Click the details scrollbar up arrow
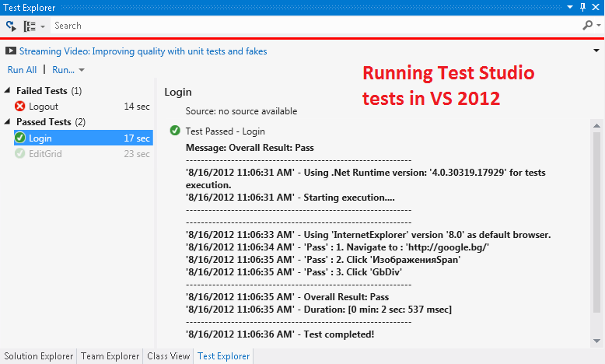Screen dimensions: 605x364 pyautogui.click(x=597, y=125)
